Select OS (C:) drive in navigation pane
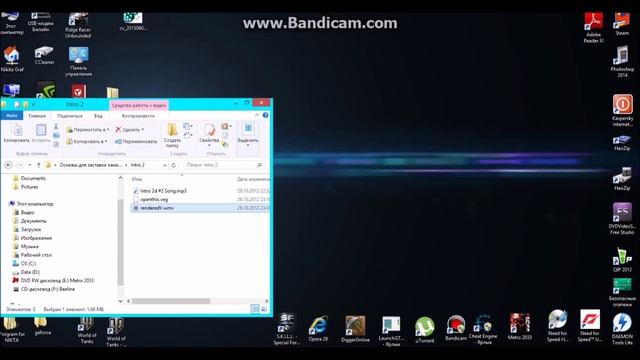The image size is (640, 360). 24,264
